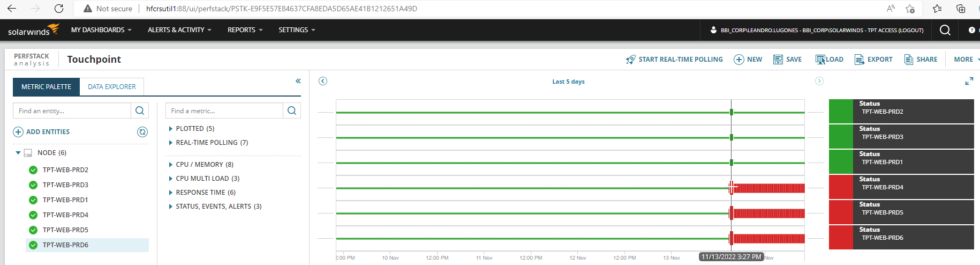Image resolution: width=980 pixels, height=265 pixels.
Task: Click green status icon of TPT-WEB-PRD2 node
Action: [x=33, y=170]
